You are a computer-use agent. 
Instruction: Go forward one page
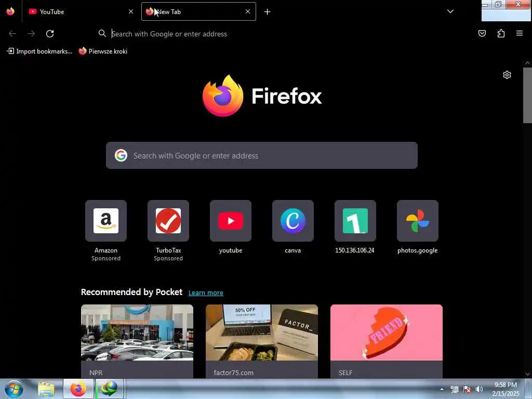[31, 34]
